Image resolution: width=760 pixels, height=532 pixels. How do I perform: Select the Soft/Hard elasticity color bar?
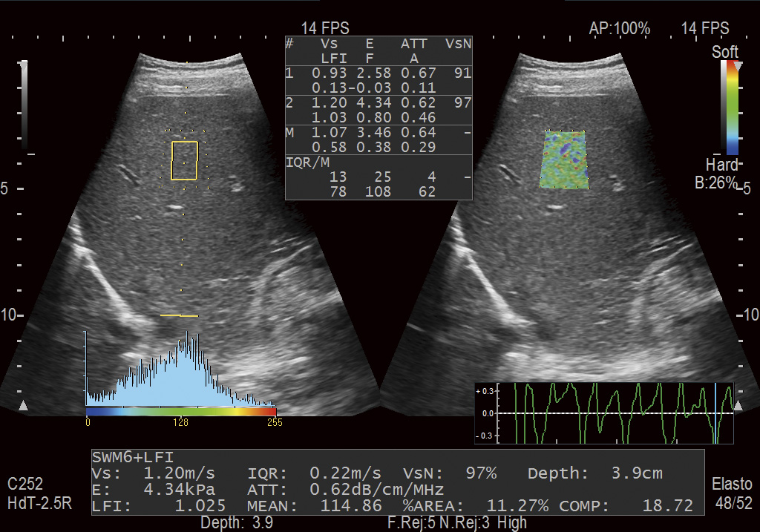coord(731,108)
